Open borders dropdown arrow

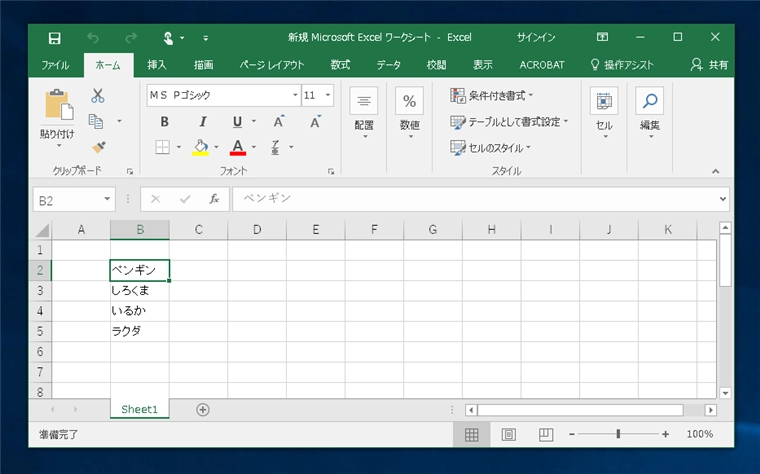click(179, 147)
